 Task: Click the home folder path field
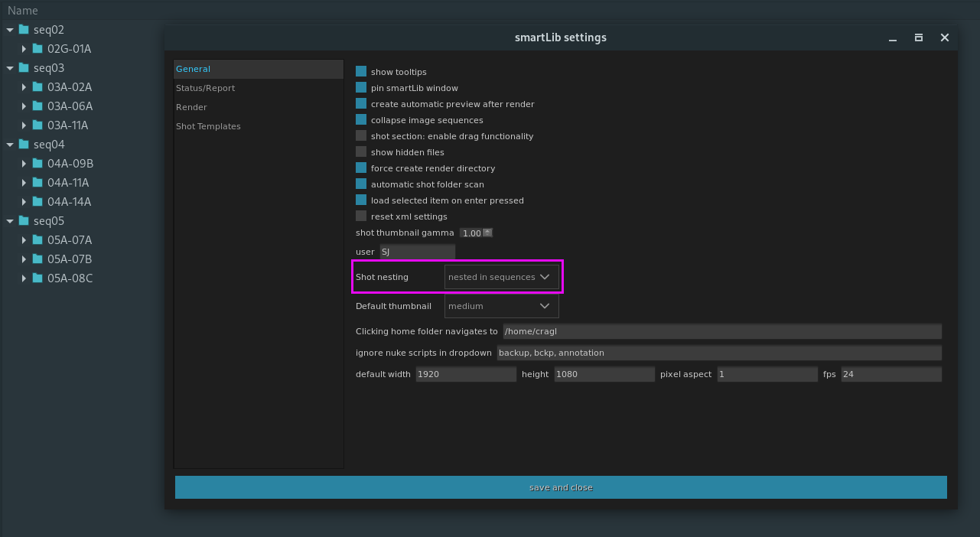point(721,331)
